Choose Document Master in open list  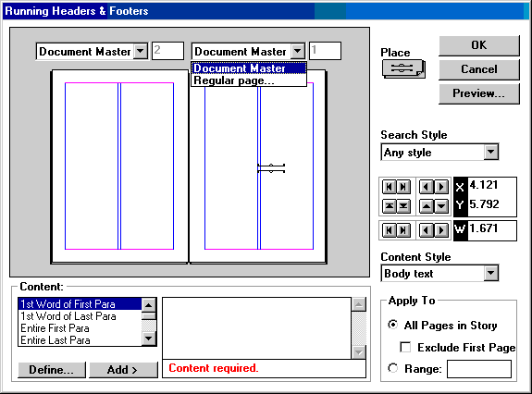(x=249, y=68)
